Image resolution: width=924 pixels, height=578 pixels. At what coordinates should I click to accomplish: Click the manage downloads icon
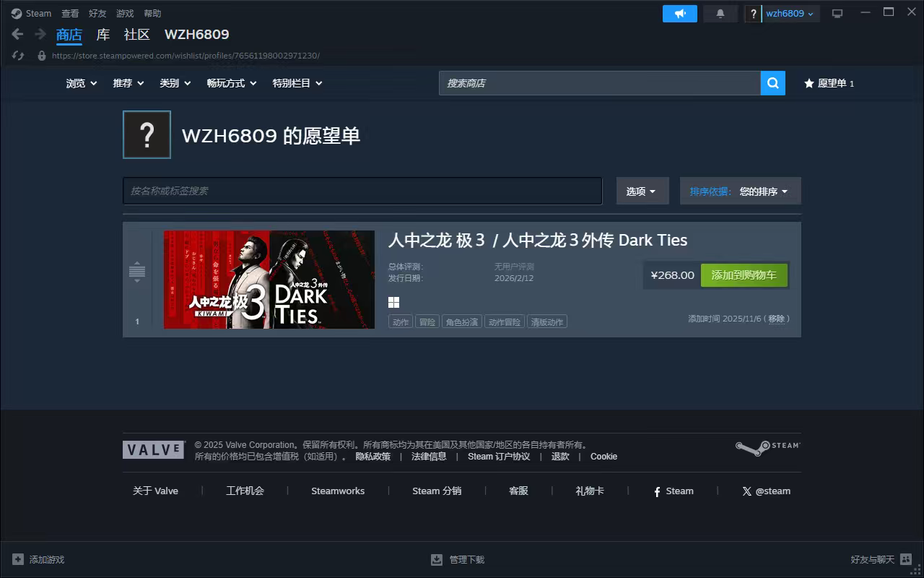coord(437,559)
